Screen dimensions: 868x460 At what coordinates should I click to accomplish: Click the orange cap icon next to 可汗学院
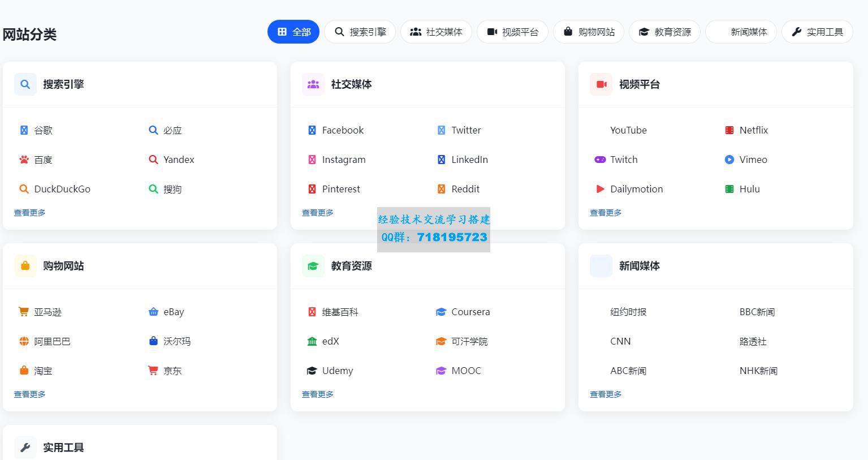(441, 341)
